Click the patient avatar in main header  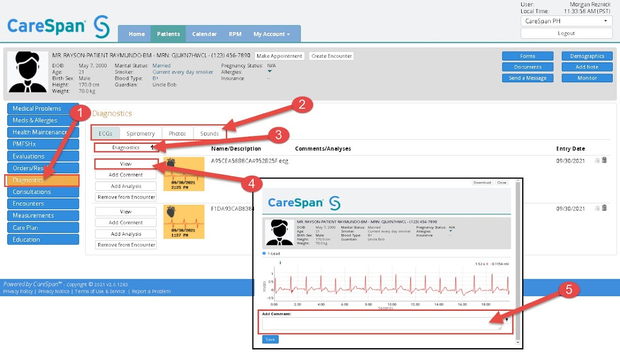point(28,72)
